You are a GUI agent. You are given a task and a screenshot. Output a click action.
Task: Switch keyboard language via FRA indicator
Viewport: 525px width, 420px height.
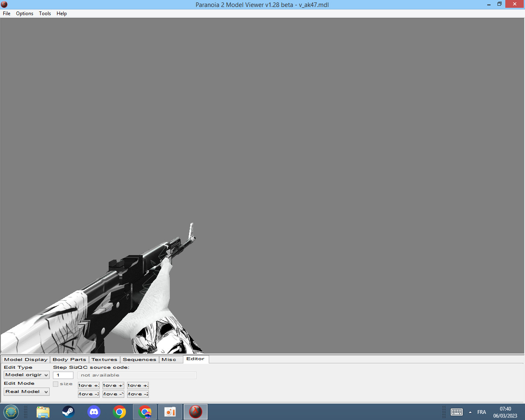482,412
